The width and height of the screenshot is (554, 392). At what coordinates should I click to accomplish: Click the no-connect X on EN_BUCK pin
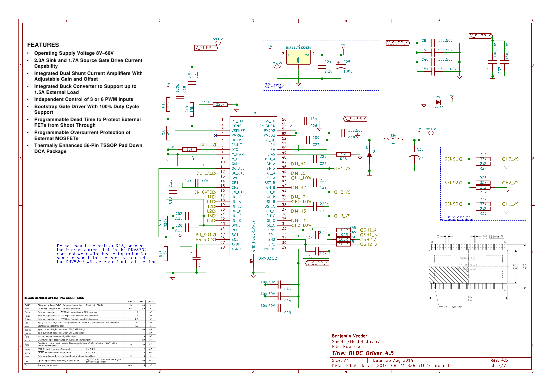click(291, 126)
